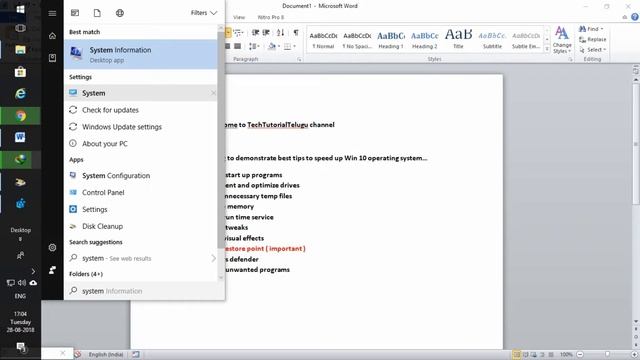This screenshot has height=360, width=640.
Task: Open About your PC result
Action: (x=141, y=144)
